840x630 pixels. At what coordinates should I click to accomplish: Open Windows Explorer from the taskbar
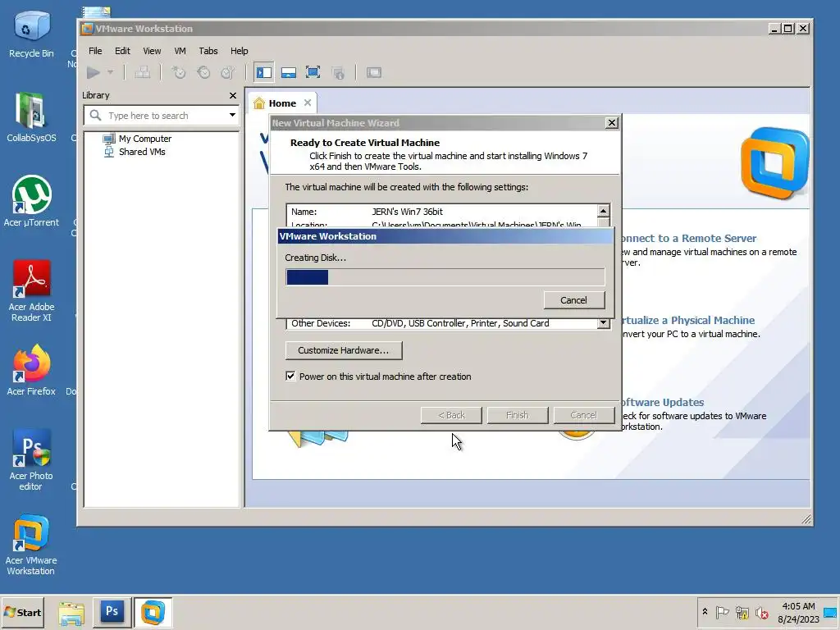tap(71, 613)
